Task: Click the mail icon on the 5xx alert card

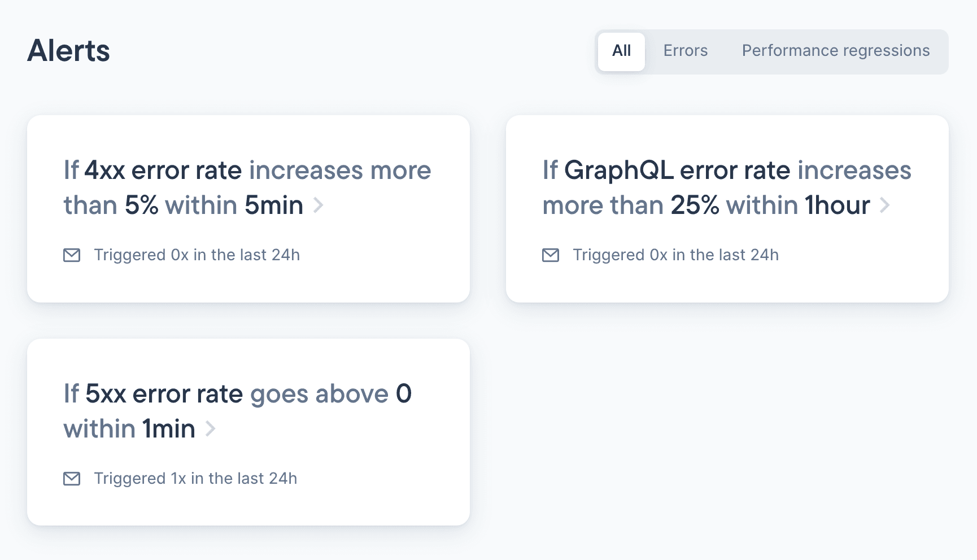Action: pyautogui.click(x=72, y=479)
